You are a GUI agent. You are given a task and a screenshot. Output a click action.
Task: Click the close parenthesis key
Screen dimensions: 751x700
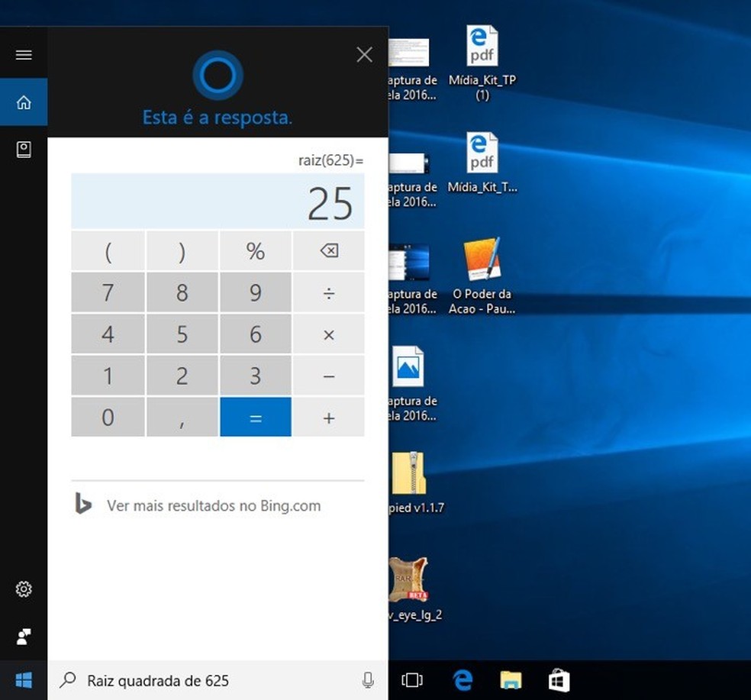(182, 250)
